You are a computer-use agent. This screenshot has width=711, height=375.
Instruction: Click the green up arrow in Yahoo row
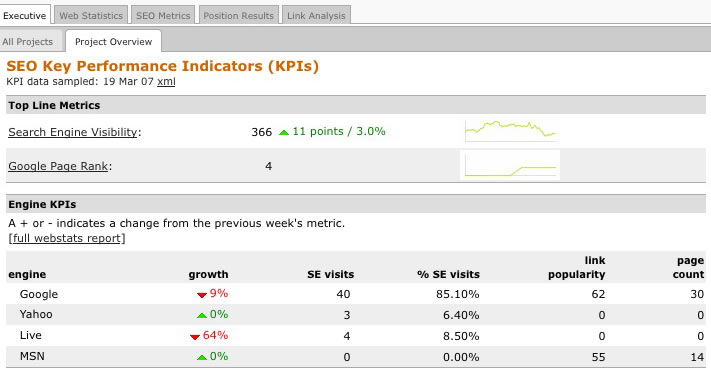click(202, 315)
